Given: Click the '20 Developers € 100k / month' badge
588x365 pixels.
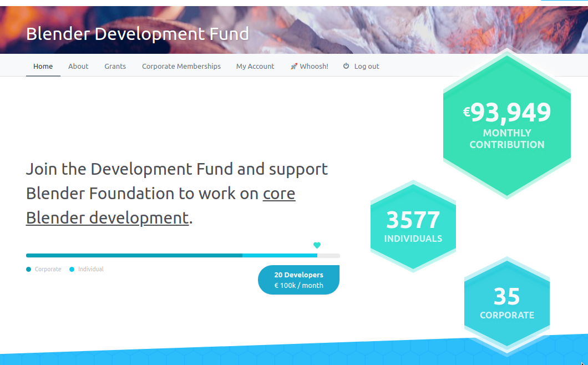Looking at the screenshot, I should [298, 280].
